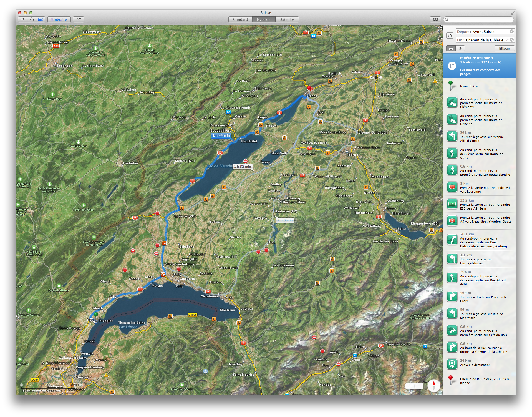
Task: Toggle the 3D buildings view icon
Action: point(32,19)
